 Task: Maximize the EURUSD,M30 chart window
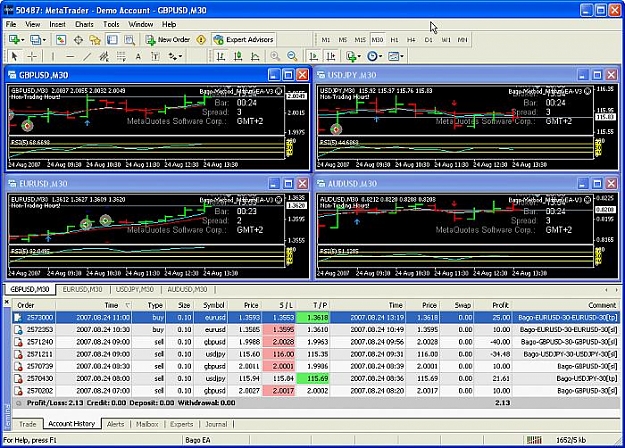click(x=288, y=184)
